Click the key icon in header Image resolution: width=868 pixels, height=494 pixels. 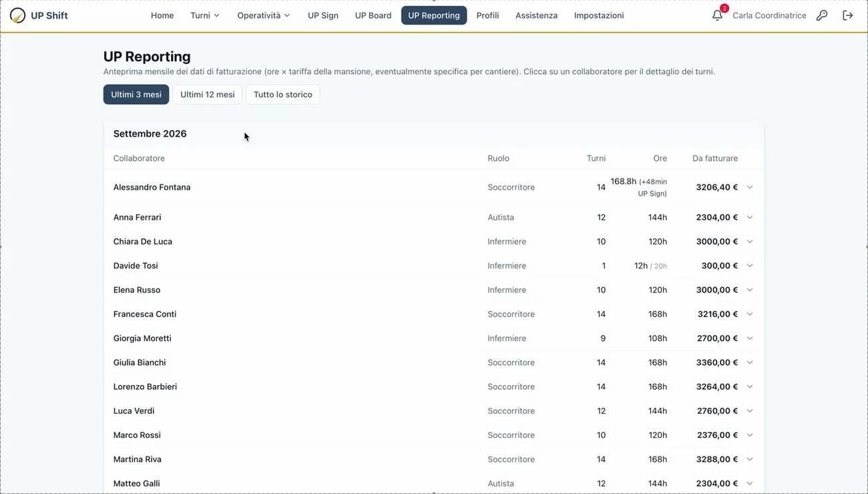coord(822,15)
